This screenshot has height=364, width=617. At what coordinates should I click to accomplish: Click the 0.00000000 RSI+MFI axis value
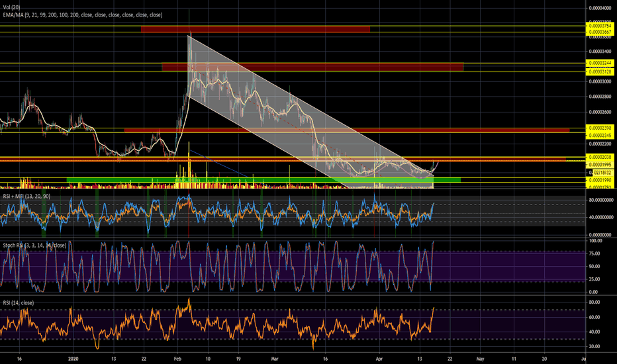click(x=600, y=235)
